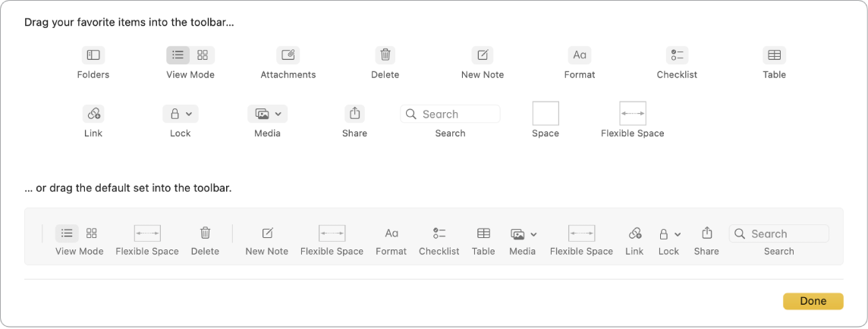Click the Format text icon in the top palette
The height and width of the screenshot is (329, 868).
pos(580,55)
